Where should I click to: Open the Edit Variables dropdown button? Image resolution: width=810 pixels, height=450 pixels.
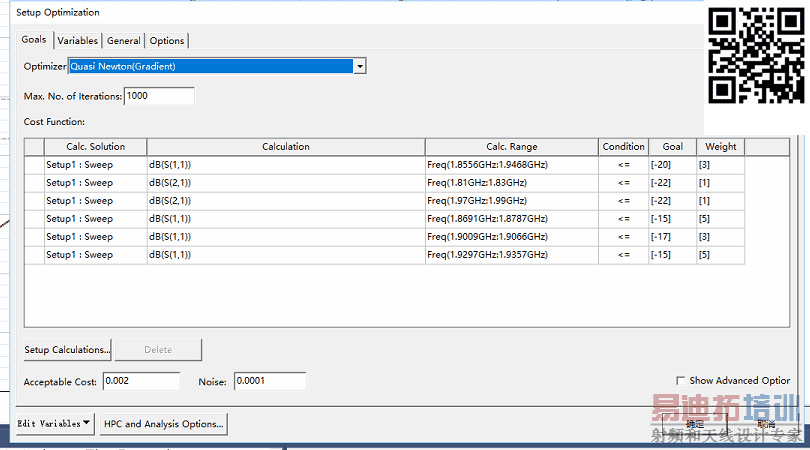55,424
